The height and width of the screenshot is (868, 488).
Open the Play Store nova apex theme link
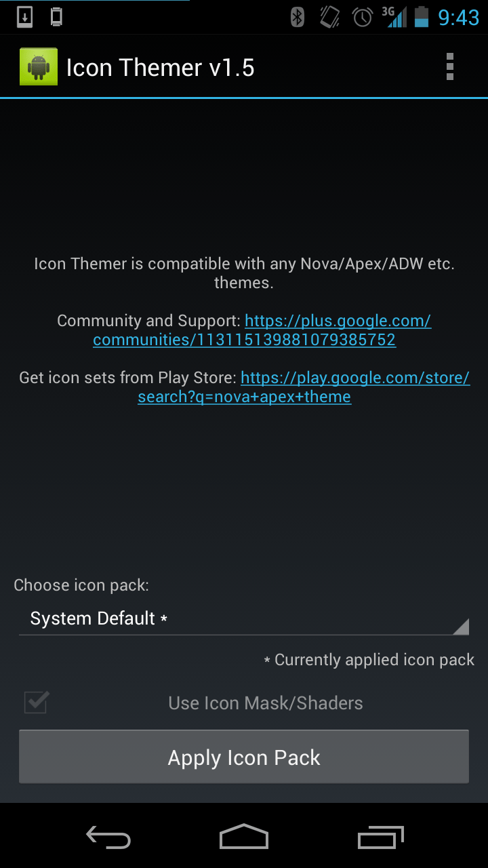click(x=304, y=387)
